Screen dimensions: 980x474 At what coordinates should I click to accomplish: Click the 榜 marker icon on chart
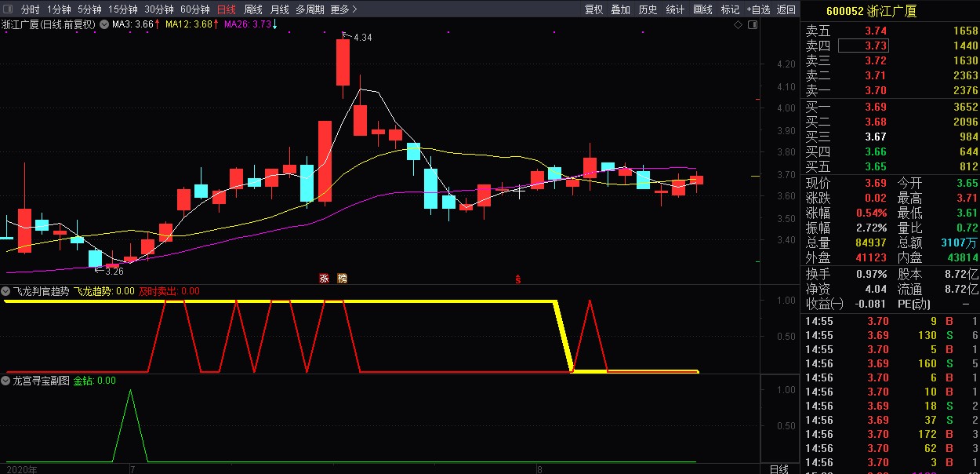tap(342, 279)
